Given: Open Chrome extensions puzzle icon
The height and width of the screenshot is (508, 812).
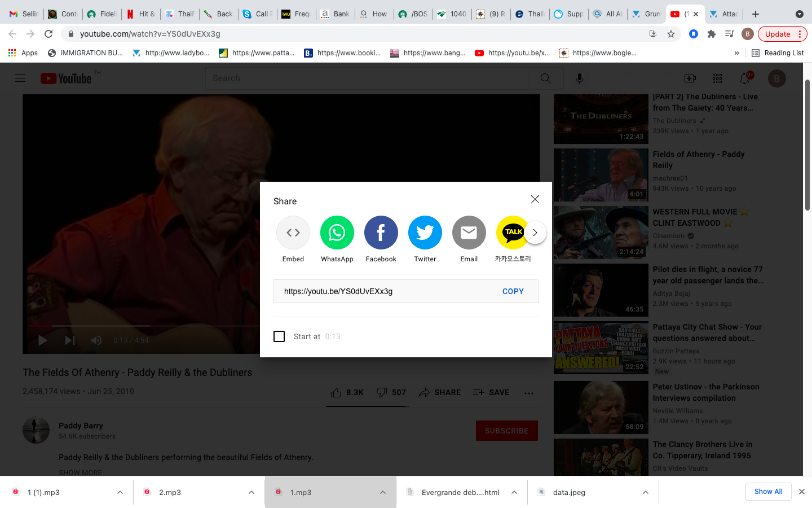Looking at the screenshot, I should 711,34.
